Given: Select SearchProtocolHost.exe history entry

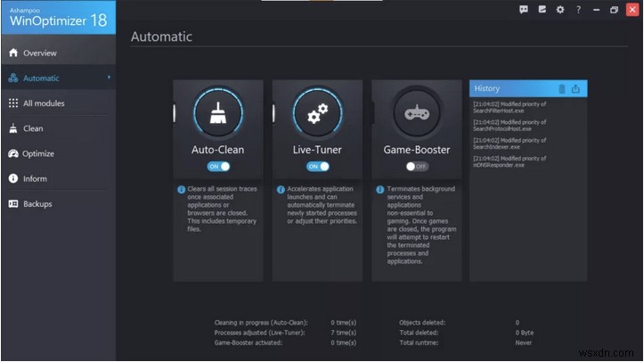Looking at the screenshot, I should 509,126.
